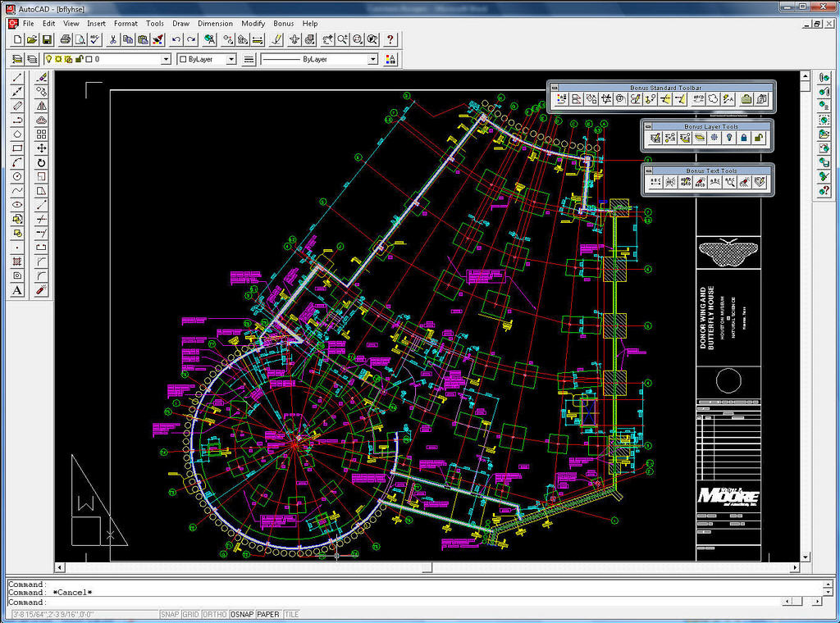Select the Rectangle tool
The width and height of the screenshot is (840, 623).
[17, 148]
